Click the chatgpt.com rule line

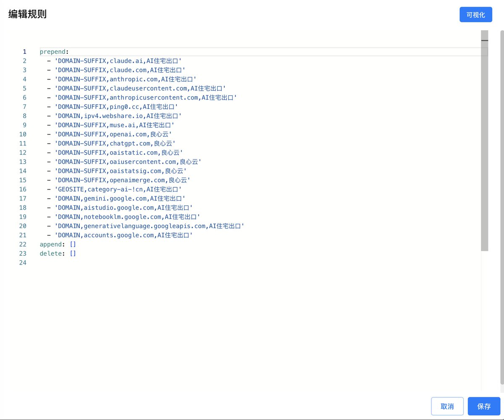[x=111, y=144]
